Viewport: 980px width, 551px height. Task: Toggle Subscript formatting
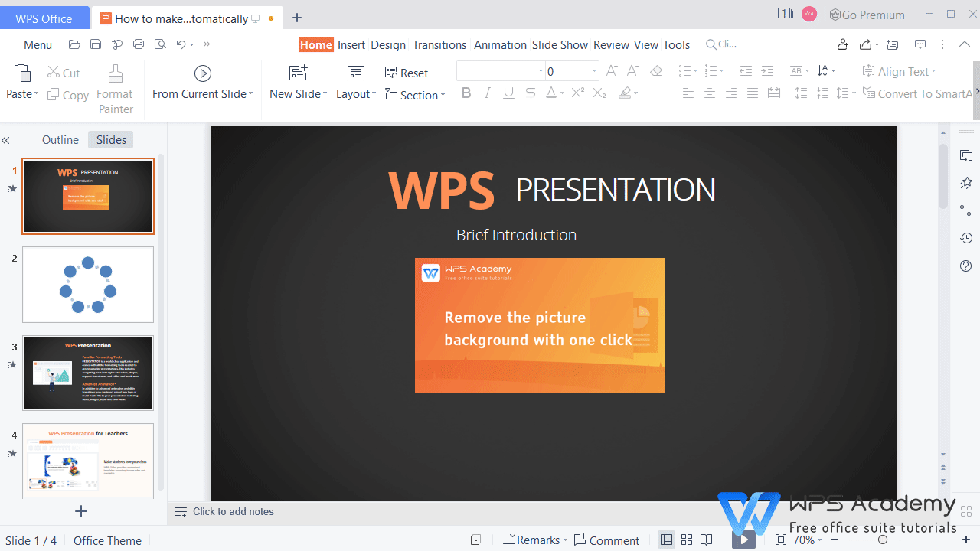(599, 93)
